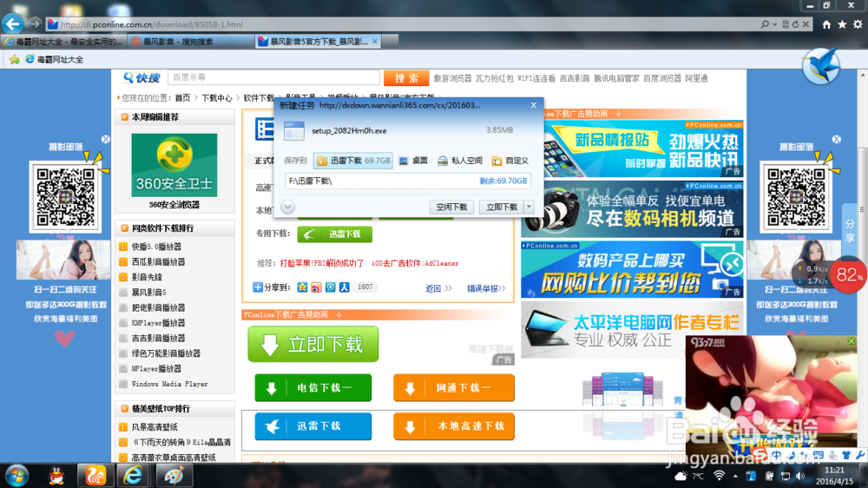Viewport: 868px width, 488px height.
Task: Switch to 暴风影音 搜狗搜索 tab
Action: pos(190,42)
